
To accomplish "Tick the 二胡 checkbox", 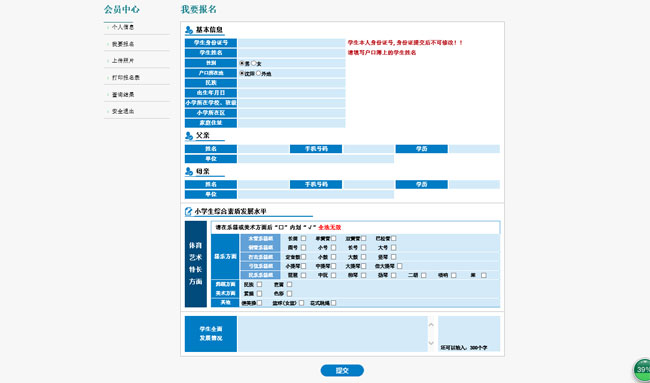I will 424,275.
